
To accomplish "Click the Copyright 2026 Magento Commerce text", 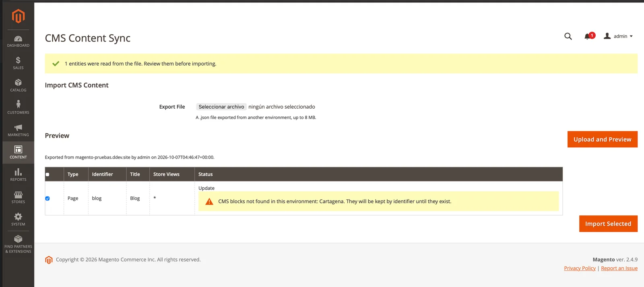I will (128, 260).
